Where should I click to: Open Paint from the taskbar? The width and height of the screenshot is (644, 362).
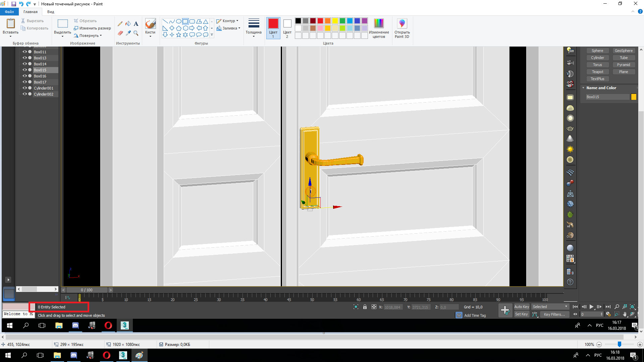[139, 355]
